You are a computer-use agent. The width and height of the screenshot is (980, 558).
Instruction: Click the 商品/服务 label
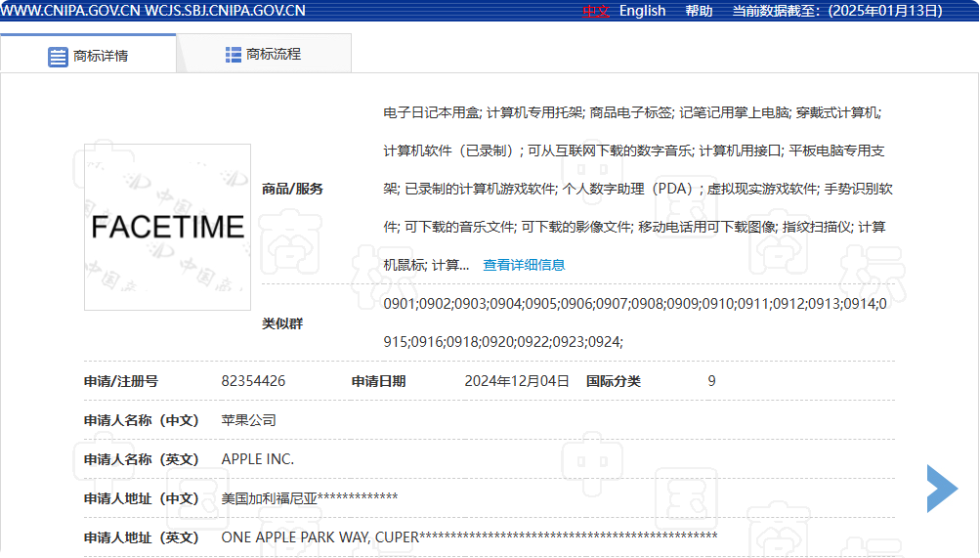pos(292,189)
